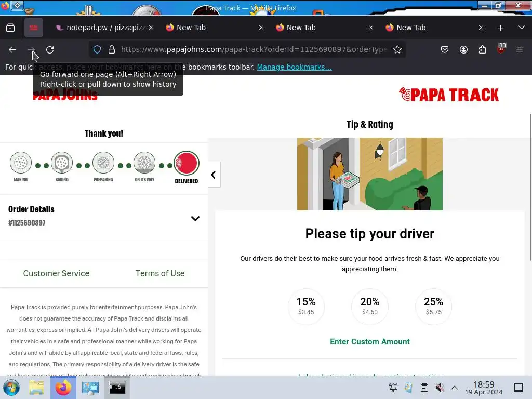Click order number #1125690897

click(x=27, y=223)
